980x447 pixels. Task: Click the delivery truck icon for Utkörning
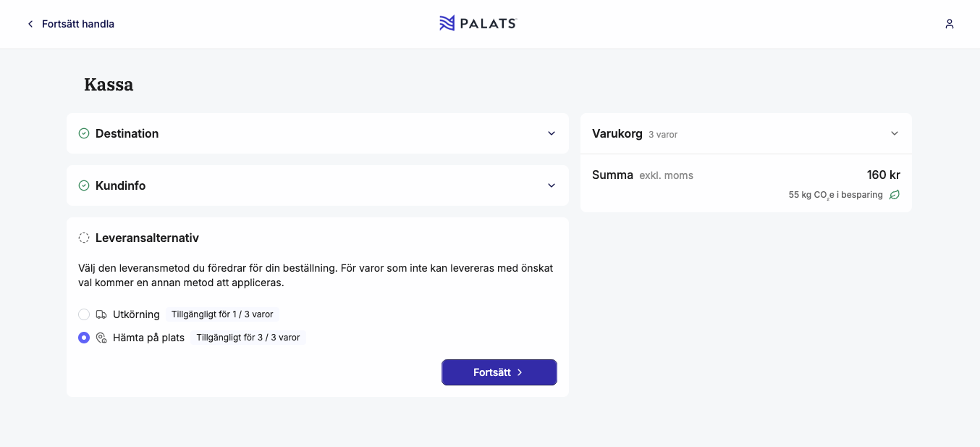click(x=101, y=314)
